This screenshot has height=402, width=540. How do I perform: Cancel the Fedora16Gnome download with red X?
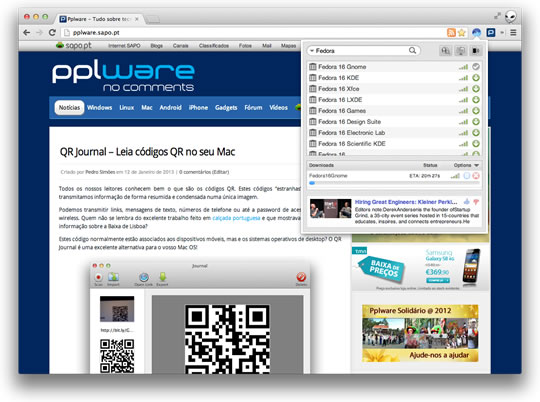pyautogui.click(x=476, y=176)
